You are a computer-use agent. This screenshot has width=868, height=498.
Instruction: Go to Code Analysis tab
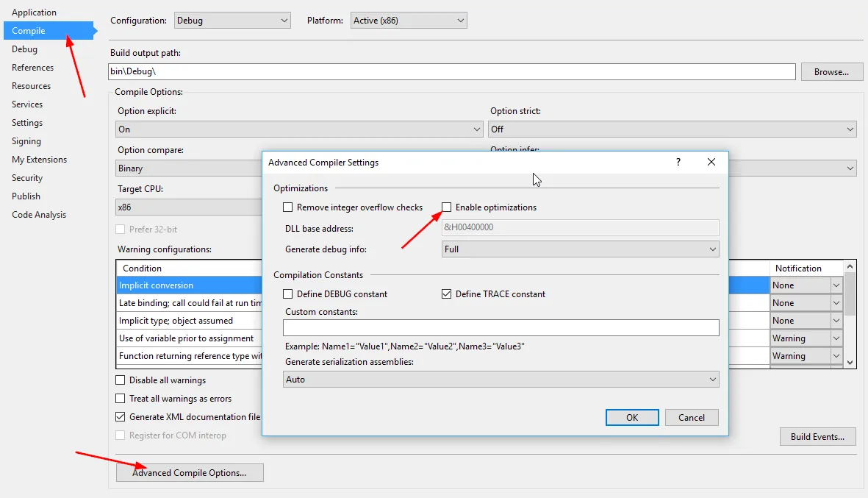coord(39,214)
